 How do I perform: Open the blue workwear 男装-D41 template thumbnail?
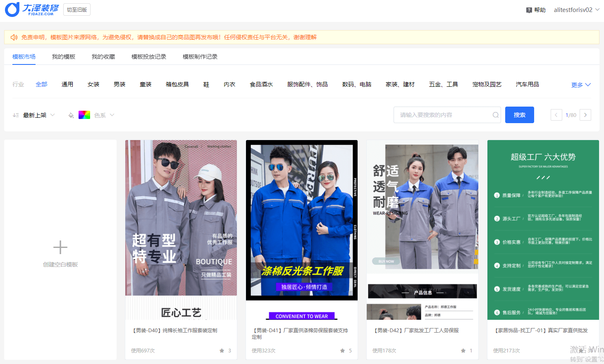[x=302, y=230]
